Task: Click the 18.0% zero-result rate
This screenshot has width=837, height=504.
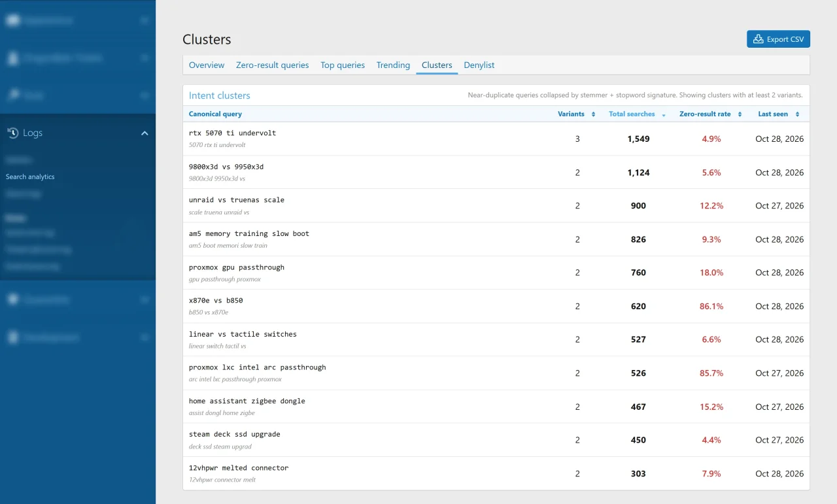Action: (711, 273)
